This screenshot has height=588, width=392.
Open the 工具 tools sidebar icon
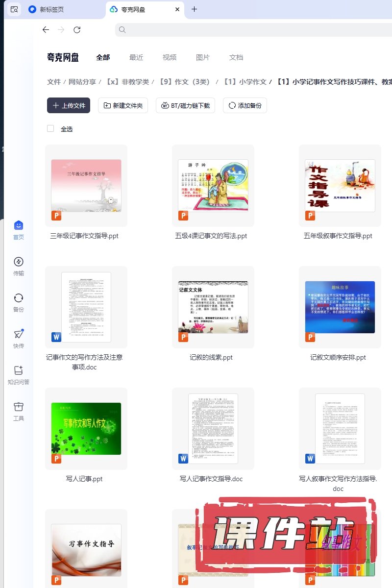[19, 411]
